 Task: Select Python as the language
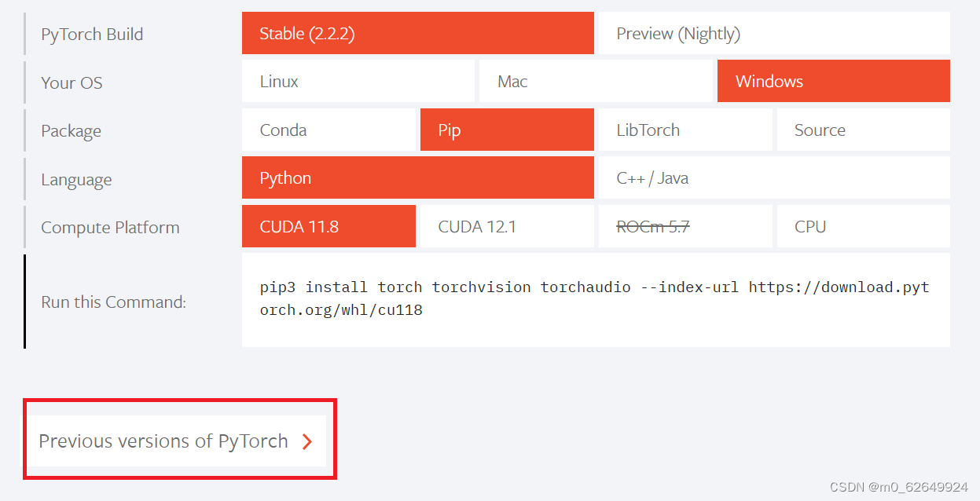click(x=417, y=177)
